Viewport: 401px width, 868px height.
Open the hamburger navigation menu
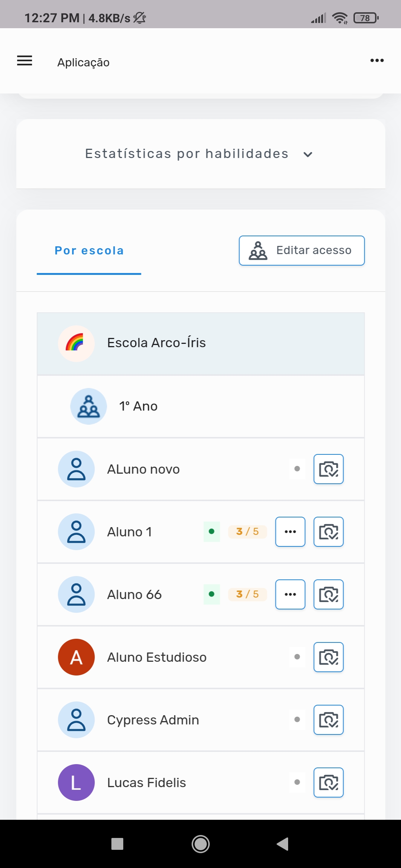[x=25, y=60]
